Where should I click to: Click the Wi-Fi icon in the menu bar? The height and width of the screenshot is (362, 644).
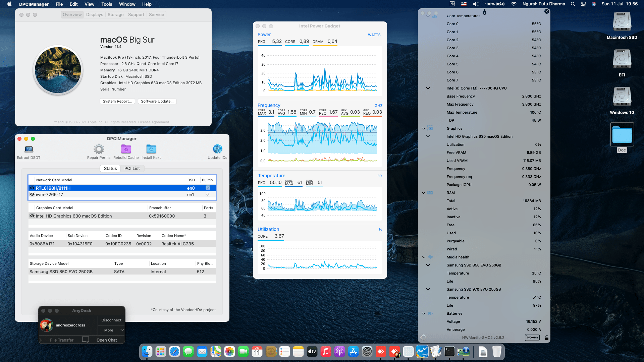point(514,4)
